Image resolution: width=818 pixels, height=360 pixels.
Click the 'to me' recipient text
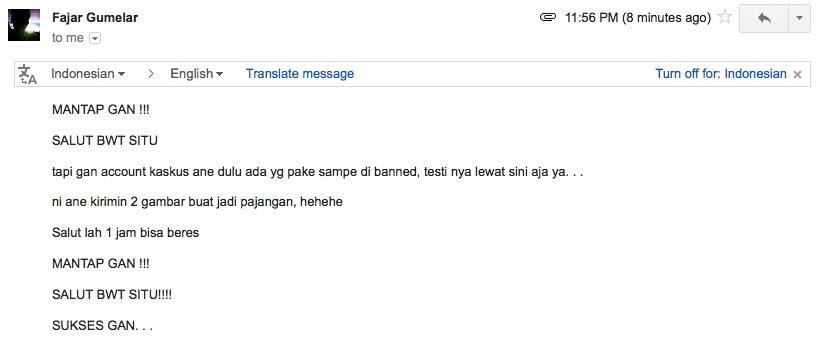(68, 38)
